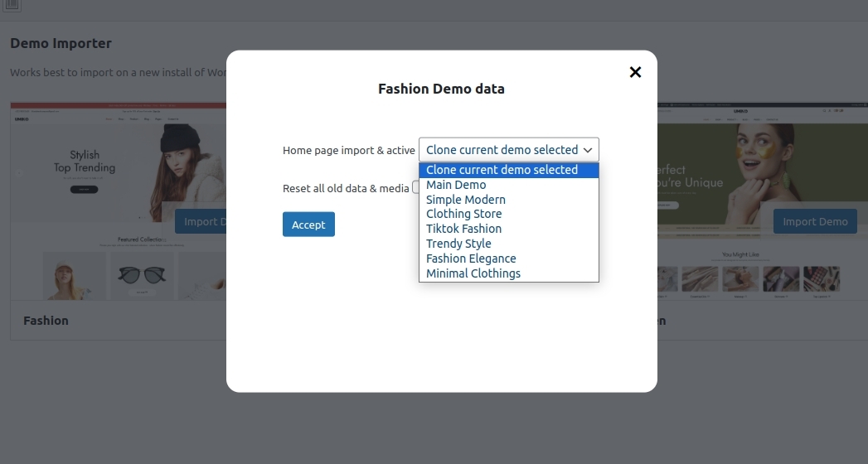The image size is (868, 464).
Task: Choose the 'Minimal Clothings' option
Action: point(473,273)
